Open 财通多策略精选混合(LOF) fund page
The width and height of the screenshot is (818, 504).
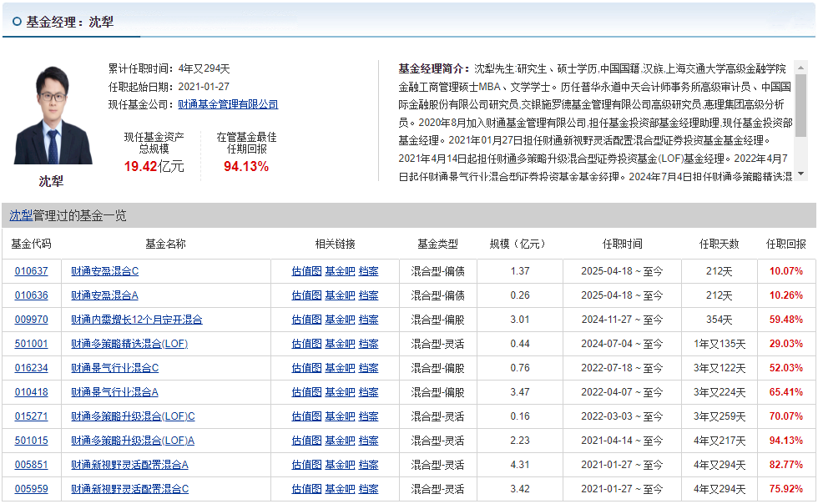pyautogui.click(x=129, y=344)
